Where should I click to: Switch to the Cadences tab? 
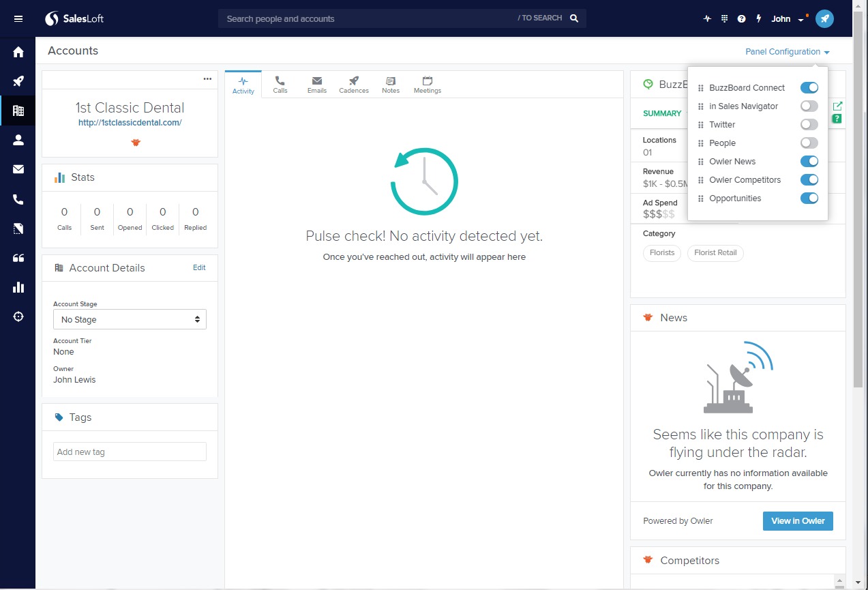(x=354, y=85)
